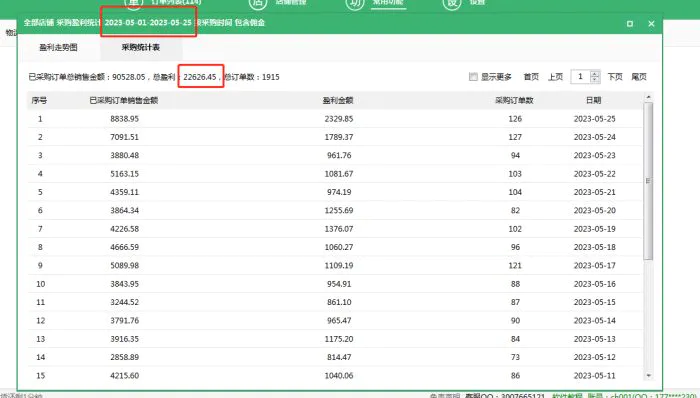Increase page number with spinner up arrow
700x398 pixels.
(x=595, y=74)
